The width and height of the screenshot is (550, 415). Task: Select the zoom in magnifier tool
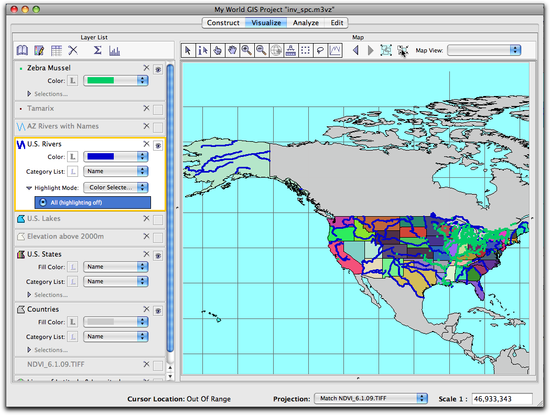point(247,51)
